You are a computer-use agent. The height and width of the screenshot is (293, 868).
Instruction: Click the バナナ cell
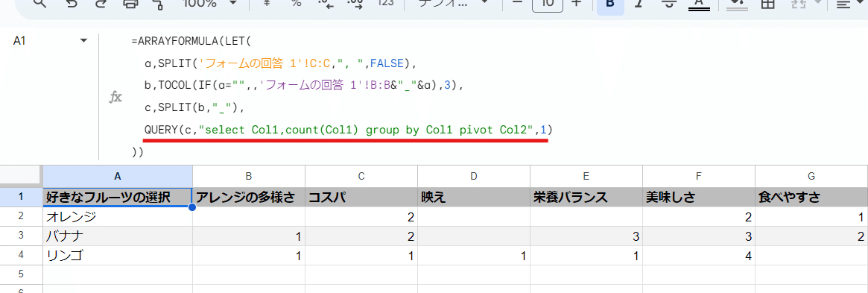coord(118,236)
